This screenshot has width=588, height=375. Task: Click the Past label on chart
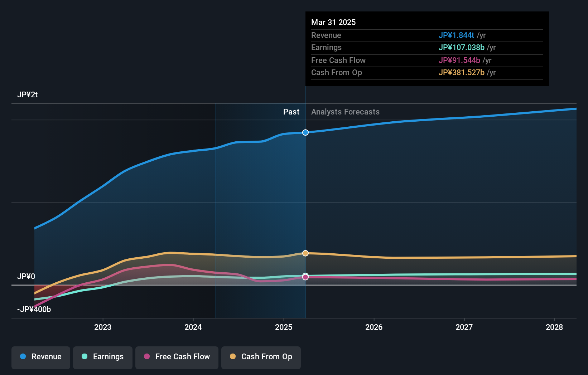tap(291, 112)
